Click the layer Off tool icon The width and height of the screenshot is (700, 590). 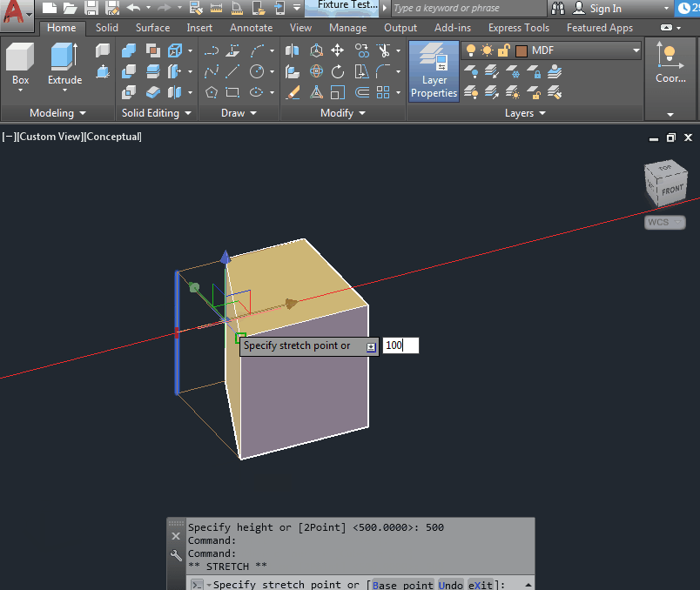click(471, 71)
